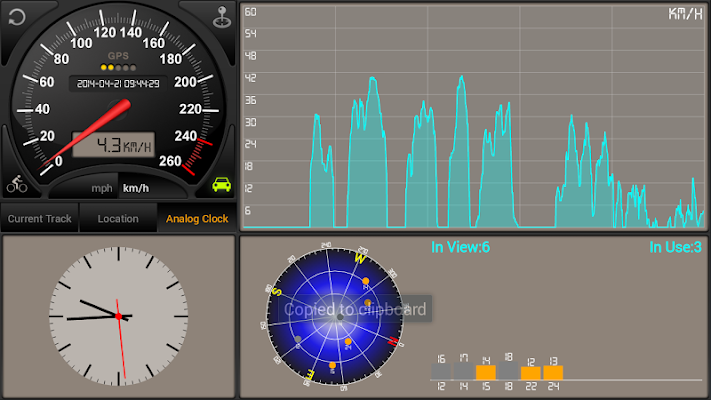Tap the yellow E marker on sky plot
Viewport: 711px width, 400px height.
tap(310, 374)
